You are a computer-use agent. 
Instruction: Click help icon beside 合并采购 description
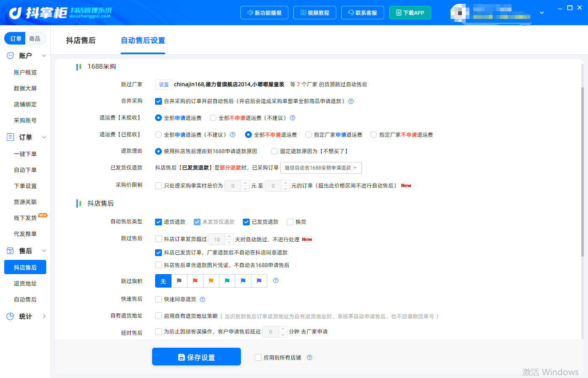351,101
